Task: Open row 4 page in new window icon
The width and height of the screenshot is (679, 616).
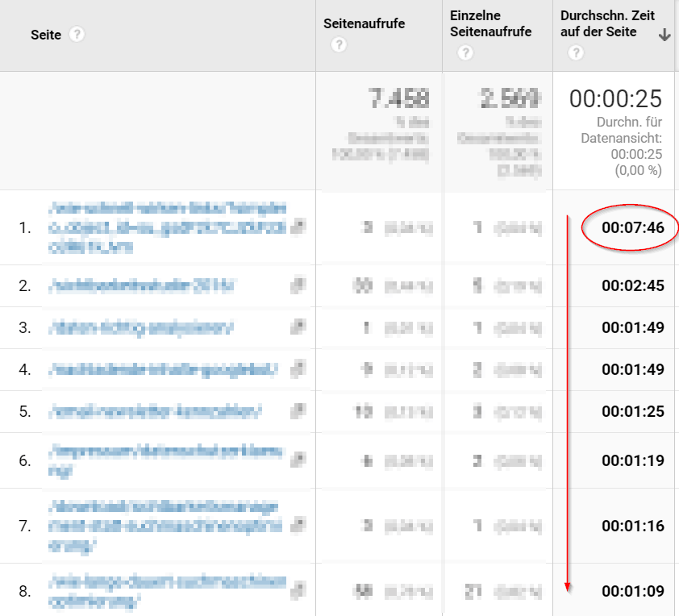Action: [x=298, y=368]
